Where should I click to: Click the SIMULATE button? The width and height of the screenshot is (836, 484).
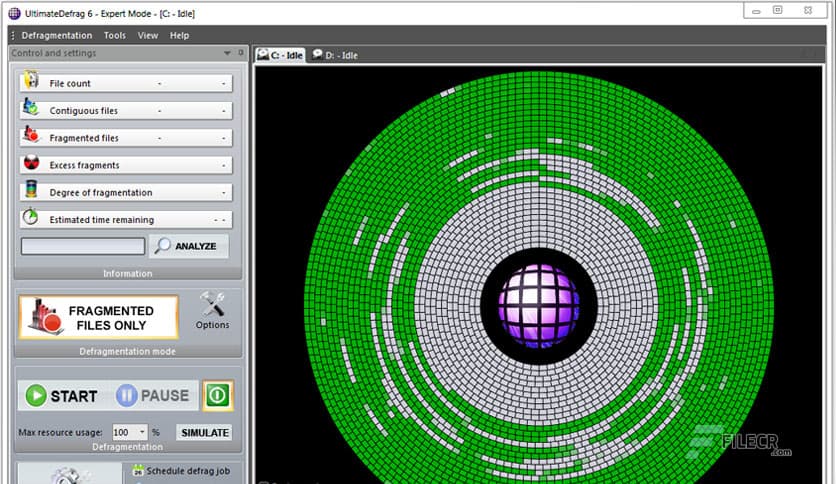coord(205,432)
